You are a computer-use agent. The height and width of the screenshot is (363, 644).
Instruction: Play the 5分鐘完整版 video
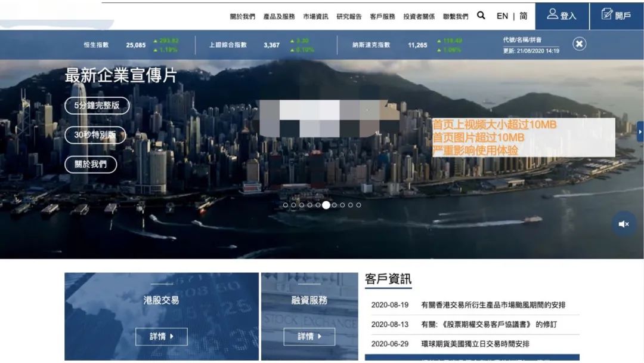point(97,106)
